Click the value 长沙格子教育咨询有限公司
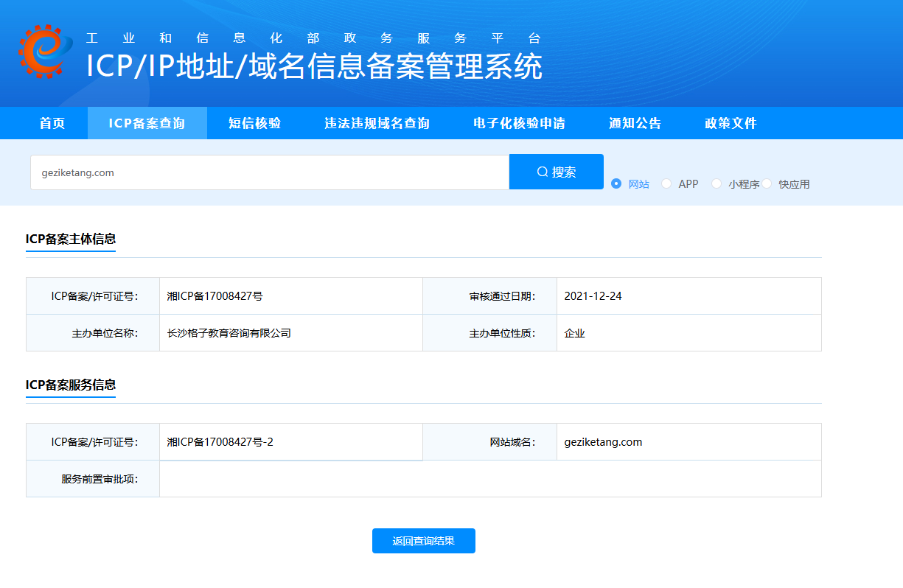The image size is (903, 588). (229, 333)
